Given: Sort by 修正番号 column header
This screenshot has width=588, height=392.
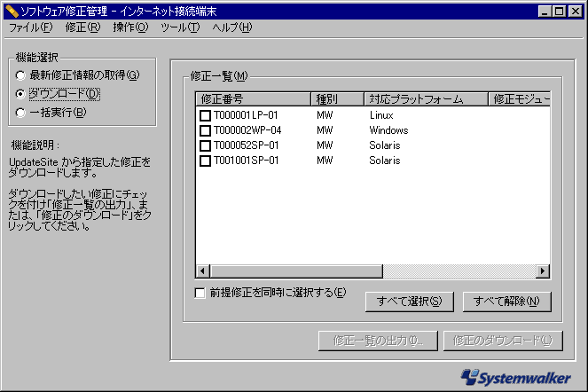Looking at the screenshot, I should (253, 99).
